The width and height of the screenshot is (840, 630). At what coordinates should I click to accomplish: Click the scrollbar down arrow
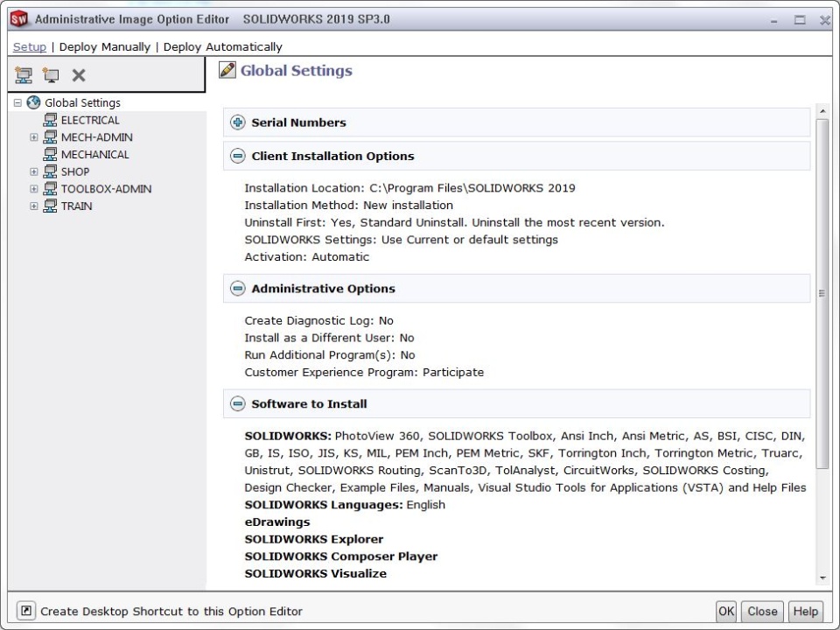[822, 578]
